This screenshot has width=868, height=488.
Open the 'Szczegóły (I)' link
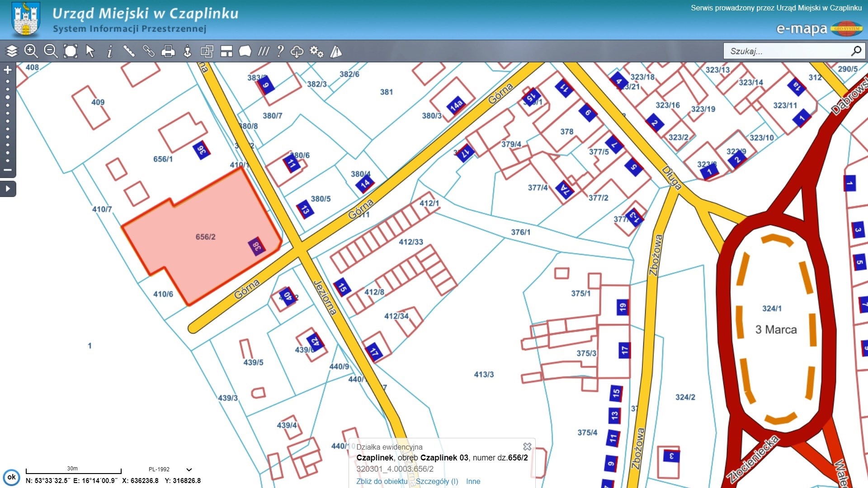pyautogui.click(x=437, y=481)
